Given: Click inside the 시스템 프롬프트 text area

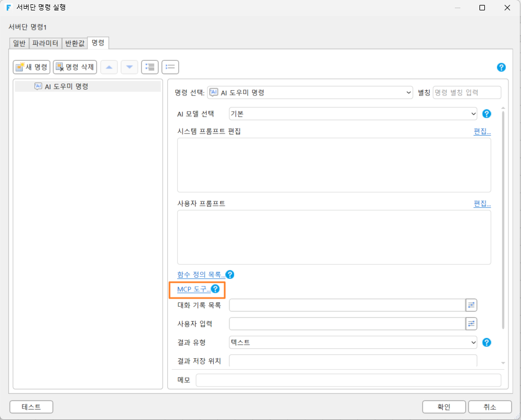Looking at the screenshot, I should 334,165.
